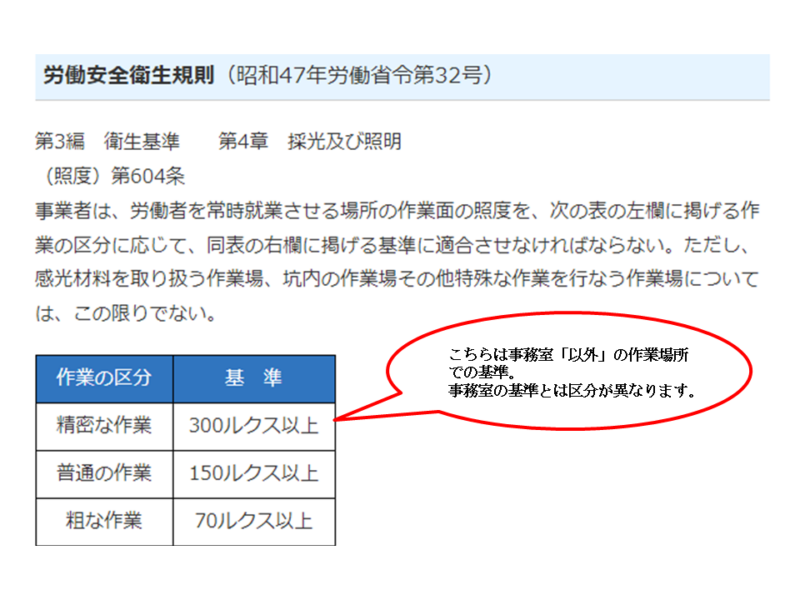Click the paragraph line starting 感光材料を取り扱う
This screenshot has width=800, height=600.
397,279
